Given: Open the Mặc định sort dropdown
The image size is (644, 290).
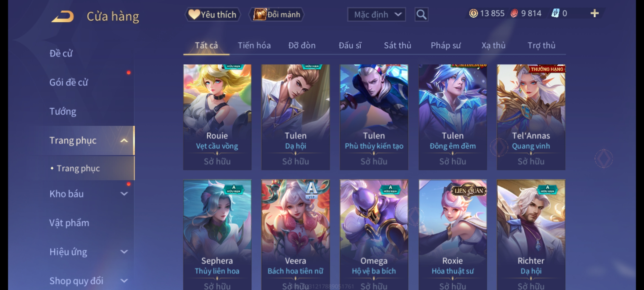Looking at the screenshot, I should 376,15.
